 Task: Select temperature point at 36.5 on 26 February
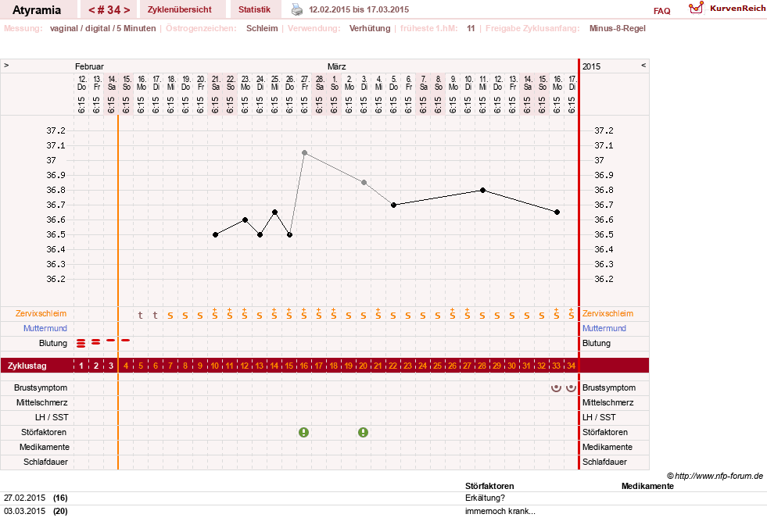click(x=289, y=234)
